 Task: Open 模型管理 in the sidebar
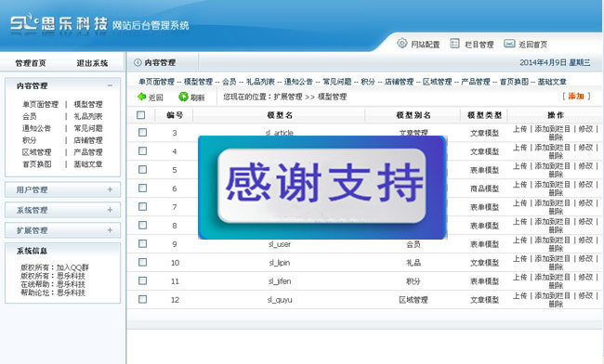(88, 104)
